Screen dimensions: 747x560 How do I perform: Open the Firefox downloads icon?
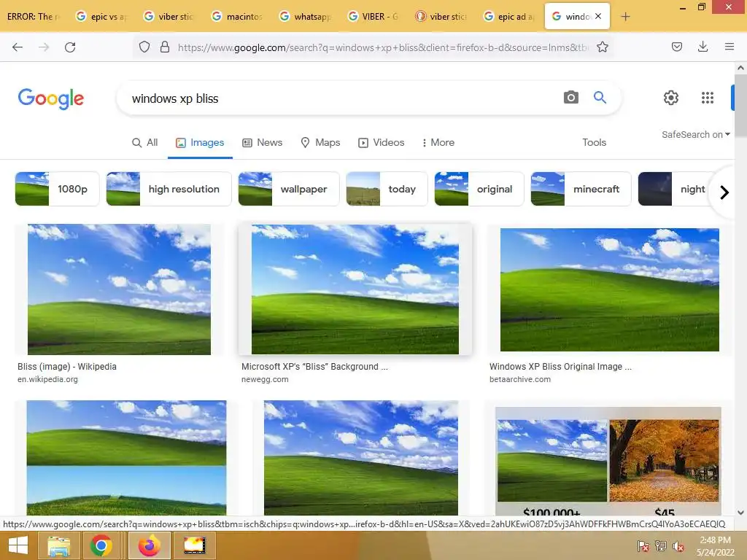tap(703, 47)
